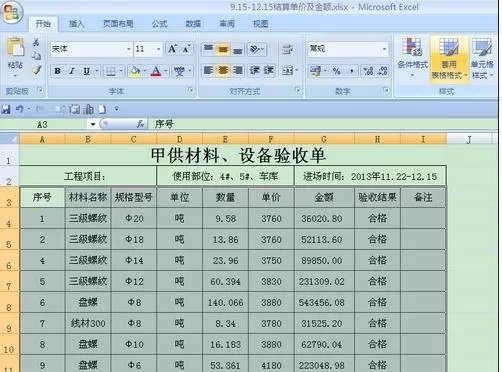Apply percent style

(x=337, y=71)
